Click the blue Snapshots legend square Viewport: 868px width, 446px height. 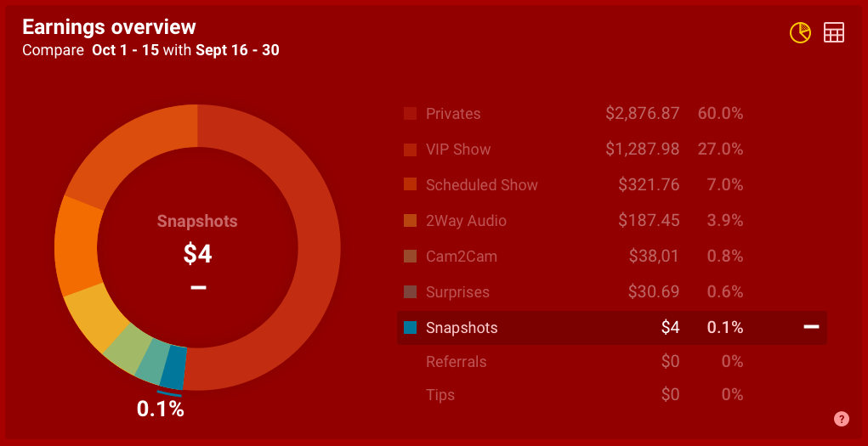tap(411, 328)
